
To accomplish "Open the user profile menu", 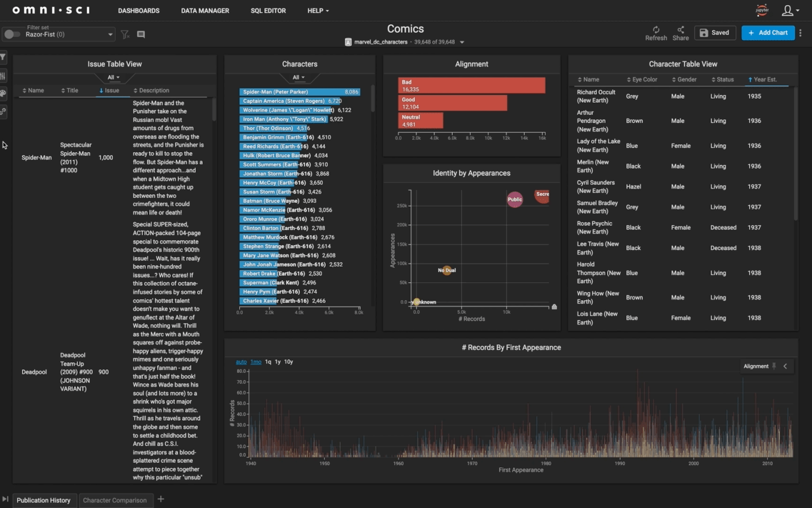I will (x=790, y=10).
